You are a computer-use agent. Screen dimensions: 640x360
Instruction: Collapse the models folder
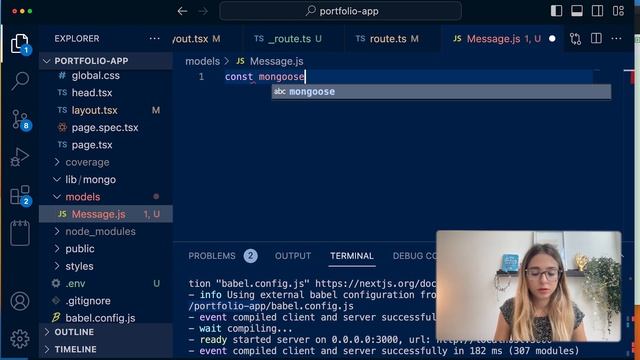tap(106, 197)
